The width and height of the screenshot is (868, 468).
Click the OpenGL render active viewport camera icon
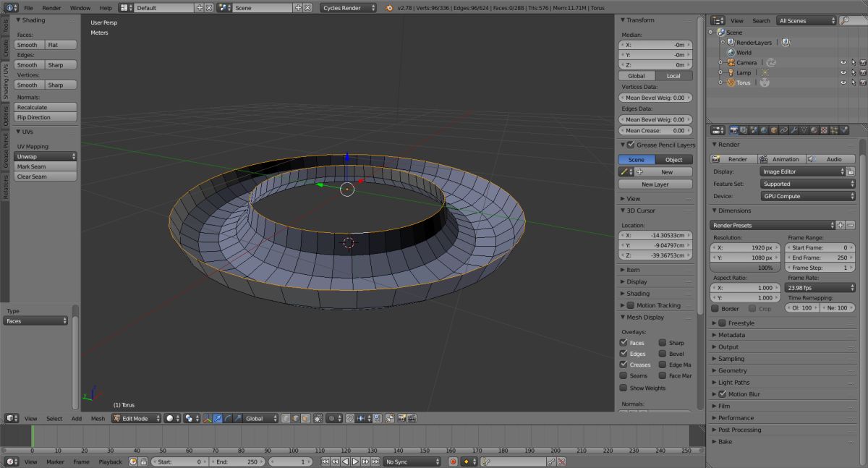[401, 418]
